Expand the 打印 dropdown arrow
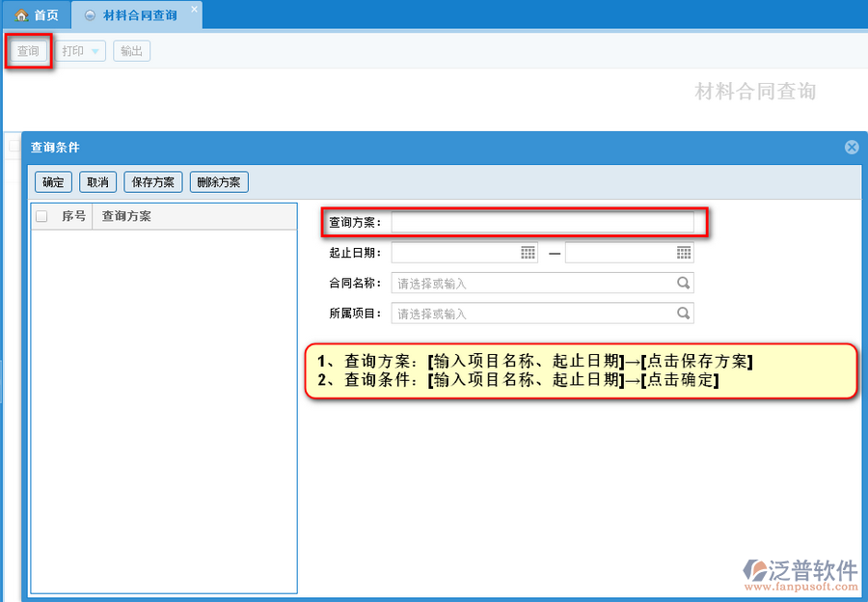The width and height of the screenshot is (868, 602). [x=95, y=52]
